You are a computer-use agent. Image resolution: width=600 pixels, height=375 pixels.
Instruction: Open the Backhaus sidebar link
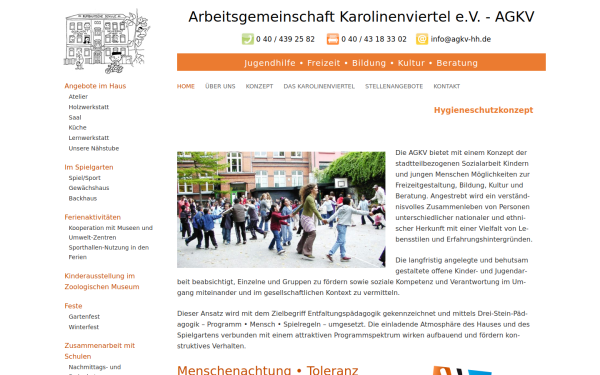[83, 198]
